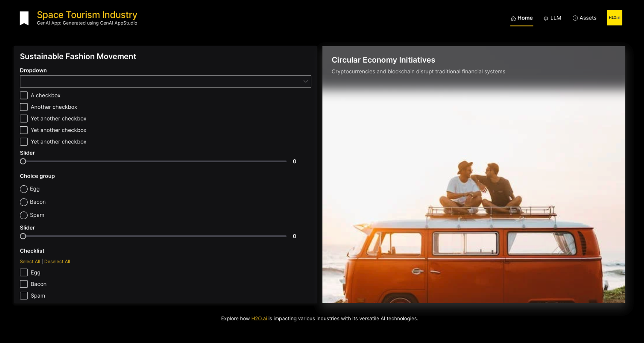Choose the Bacon radio option
Image resolution: width=644 pixels, height=343 pixels.
24,202
